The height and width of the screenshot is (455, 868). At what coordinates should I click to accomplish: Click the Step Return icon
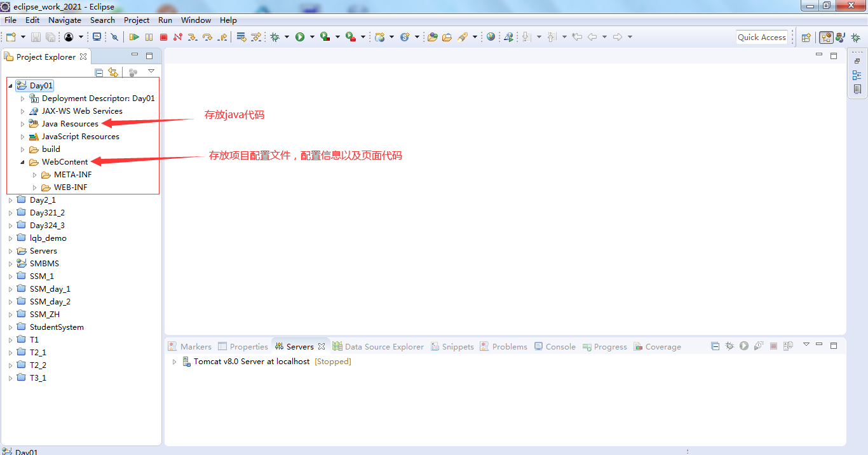tap(222, 37)
